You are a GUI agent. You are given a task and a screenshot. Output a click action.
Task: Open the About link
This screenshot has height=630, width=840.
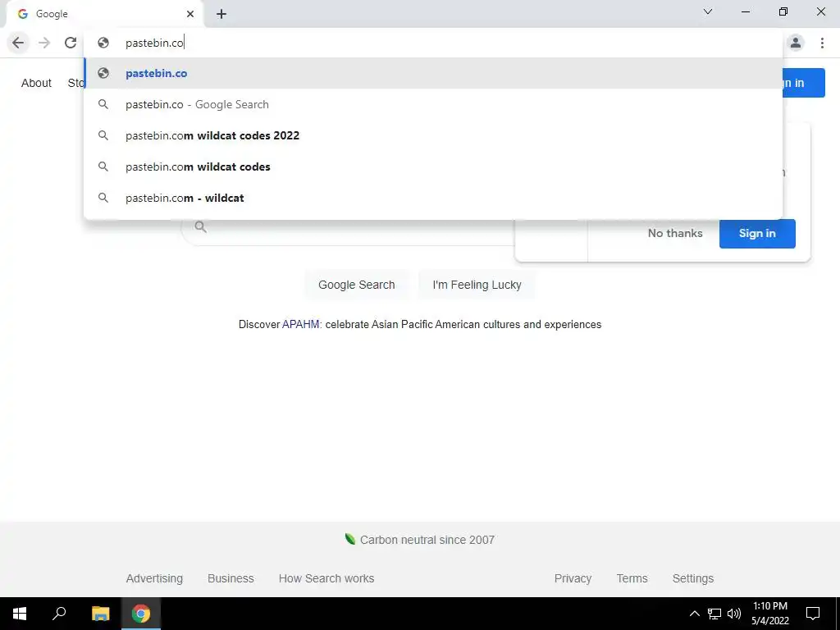[36, 83]
